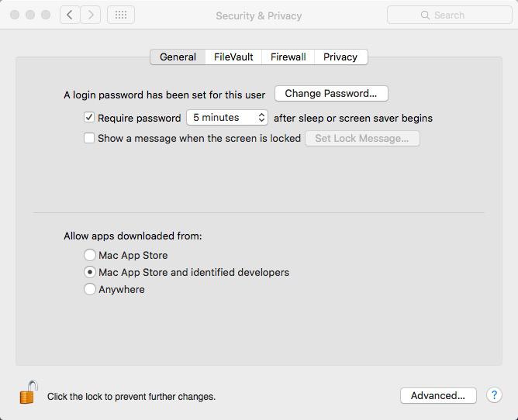
Task: Select the General tab
Action: click(x=178, y=57)
